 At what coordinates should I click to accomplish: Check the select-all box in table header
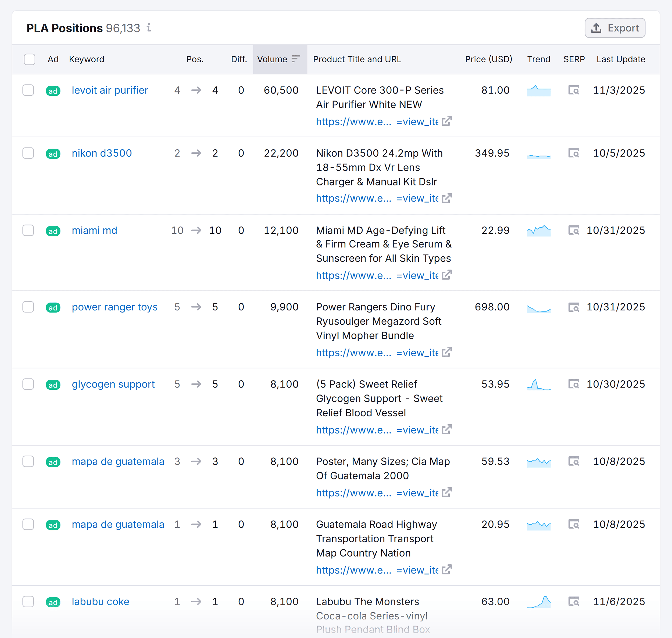tap(30, 59)
